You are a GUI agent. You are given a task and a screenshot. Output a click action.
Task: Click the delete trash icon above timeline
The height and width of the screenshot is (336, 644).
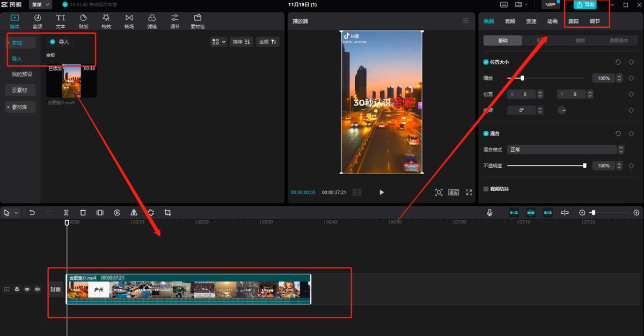[83, 213]
